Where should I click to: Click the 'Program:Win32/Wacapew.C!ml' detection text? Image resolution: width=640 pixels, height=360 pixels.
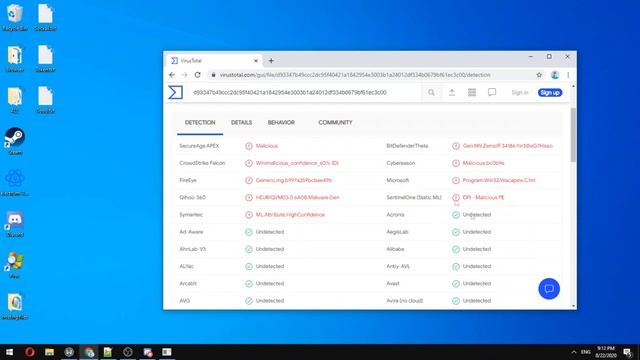[x=499, y=180]
